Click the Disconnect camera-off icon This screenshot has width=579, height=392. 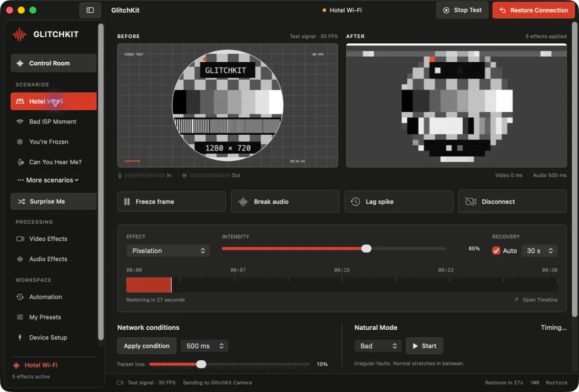point(470,202)
